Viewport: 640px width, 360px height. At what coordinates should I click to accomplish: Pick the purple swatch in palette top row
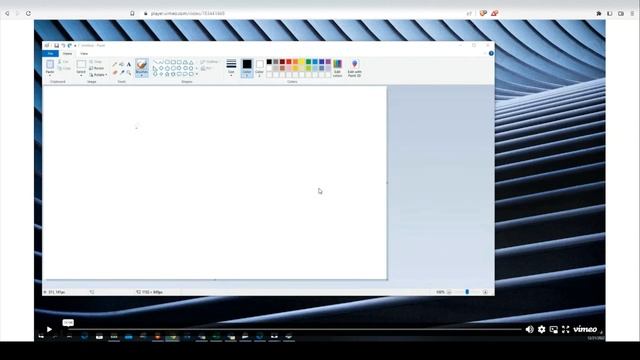click(328, 62)
